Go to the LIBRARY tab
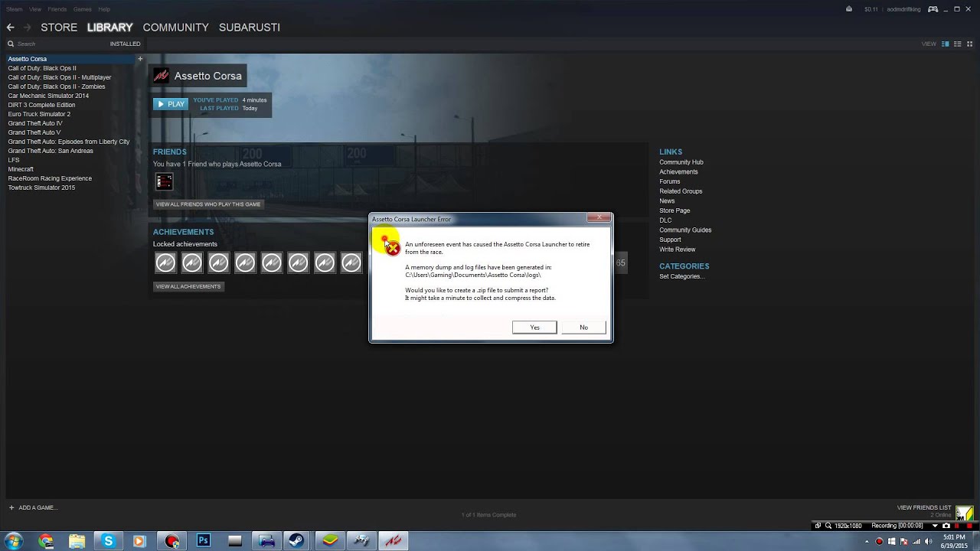Viewport: 980px width, 551px height. tap(109, 28)
